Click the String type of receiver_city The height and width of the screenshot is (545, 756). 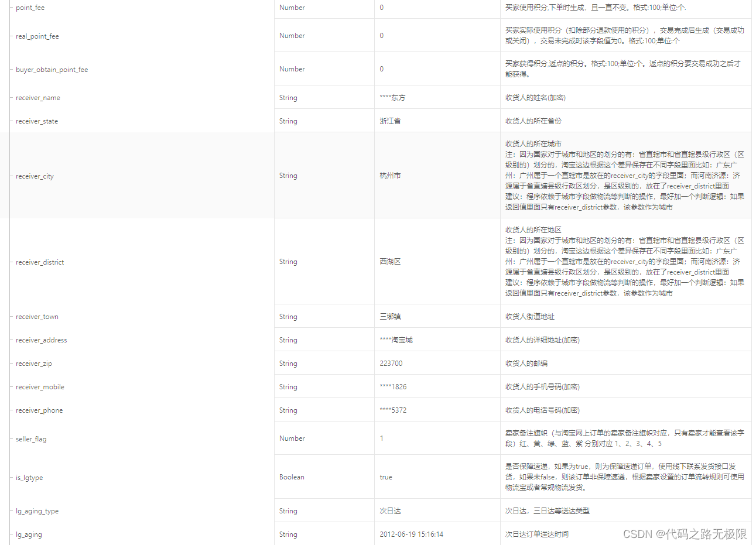288,176
